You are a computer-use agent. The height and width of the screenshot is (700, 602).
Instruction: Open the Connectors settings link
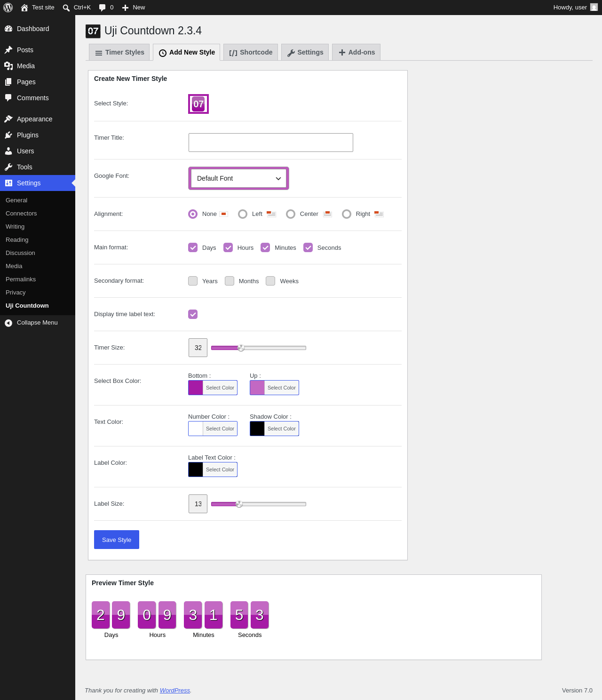[21, 214]
